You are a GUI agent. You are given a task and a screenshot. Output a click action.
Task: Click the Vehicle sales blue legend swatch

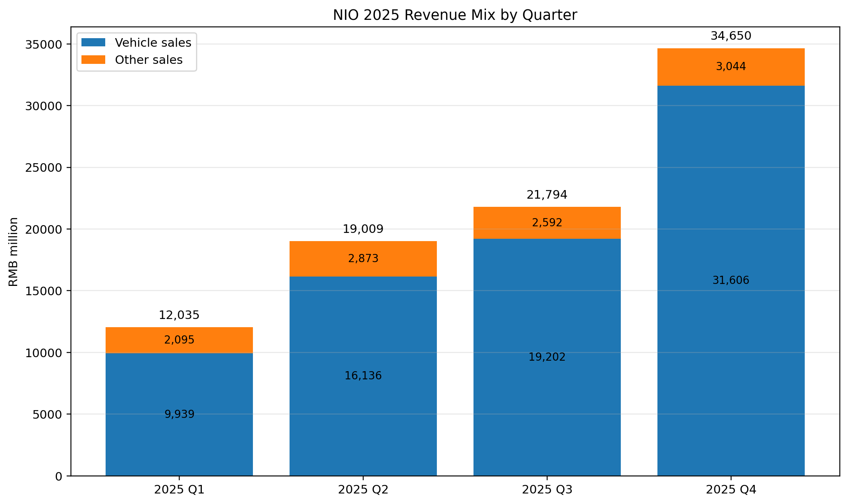93,42
